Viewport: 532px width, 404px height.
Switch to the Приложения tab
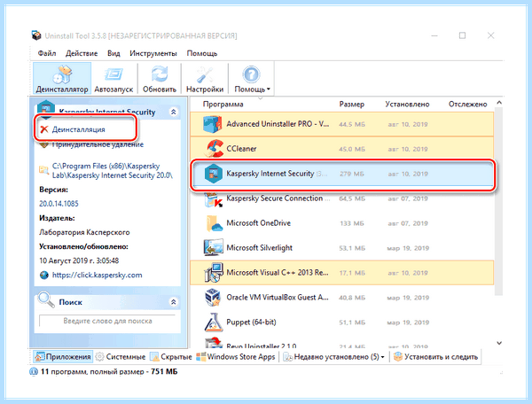tap(63, 356)
